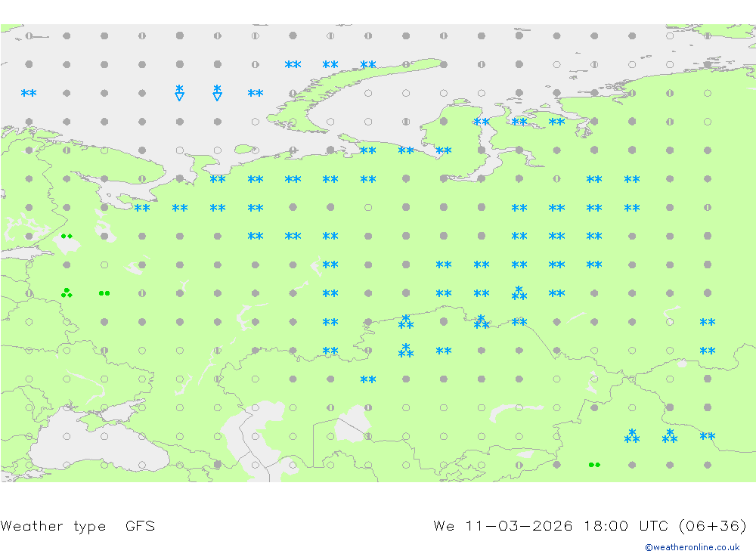Select the right snow shower triangle symbol
Screen dimensions: 756x554
tap(218, 92)
